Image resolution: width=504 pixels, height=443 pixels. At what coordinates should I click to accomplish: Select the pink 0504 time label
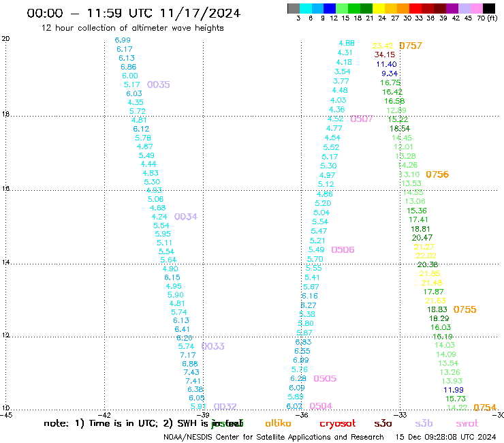tap(321, 406)
